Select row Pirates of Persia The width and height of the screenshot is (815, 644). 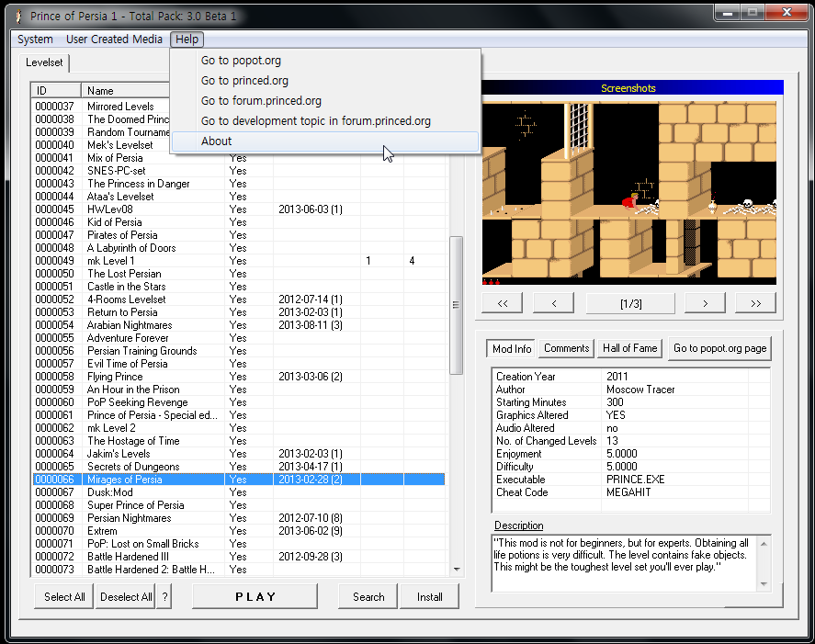239,235
